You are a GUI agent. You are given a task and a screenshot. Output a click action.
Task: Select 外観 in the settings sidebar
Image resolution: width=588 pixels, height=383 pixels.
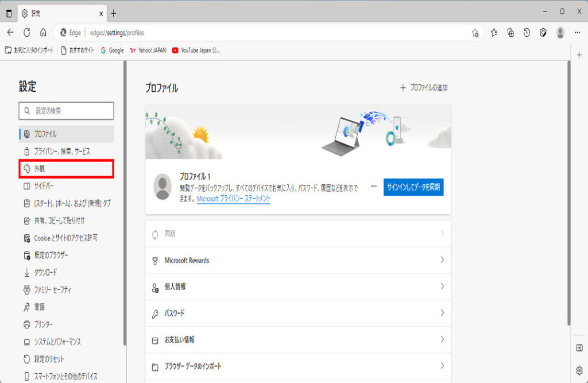click(65, 169)
